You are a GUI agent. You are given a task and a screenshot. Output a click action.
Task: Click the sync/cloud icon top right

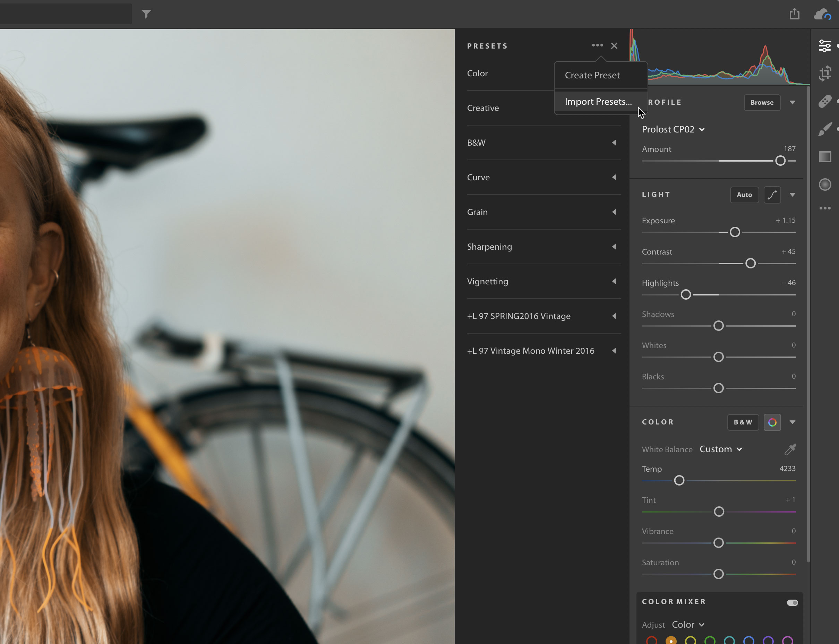point(823,12)
